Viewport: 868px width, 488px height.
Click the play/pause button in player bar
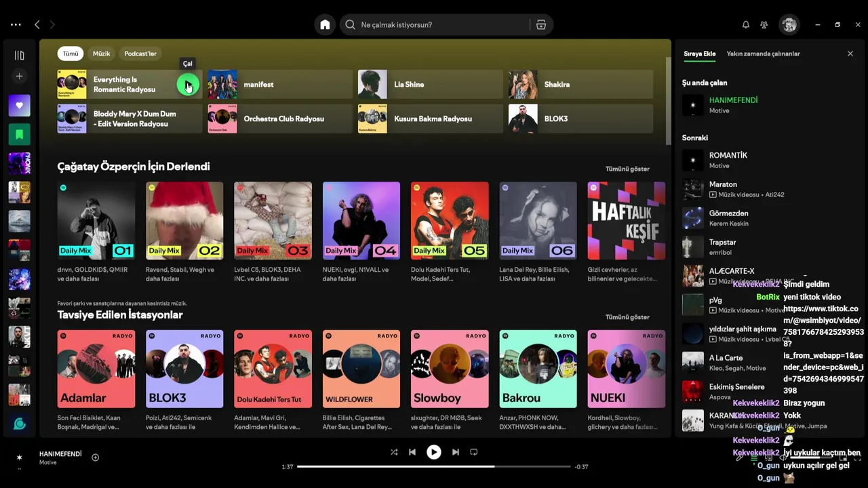pos(434,452)
